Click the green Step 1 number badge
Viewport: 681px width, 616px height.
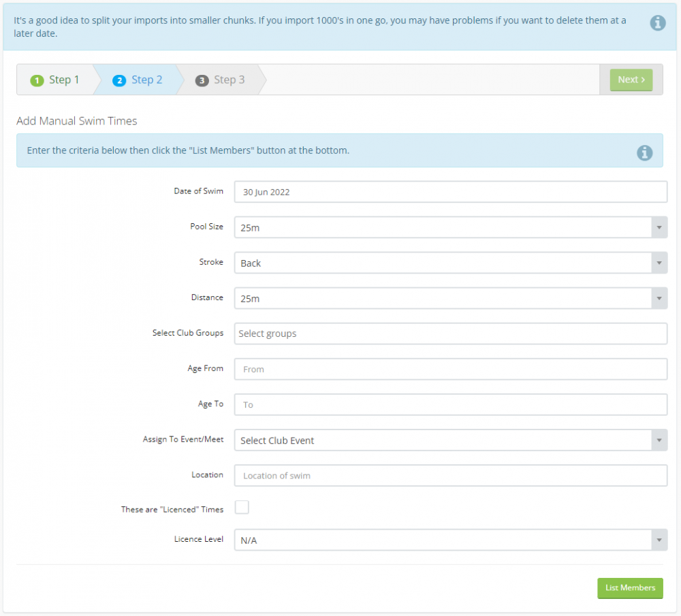tap(37, 80)
